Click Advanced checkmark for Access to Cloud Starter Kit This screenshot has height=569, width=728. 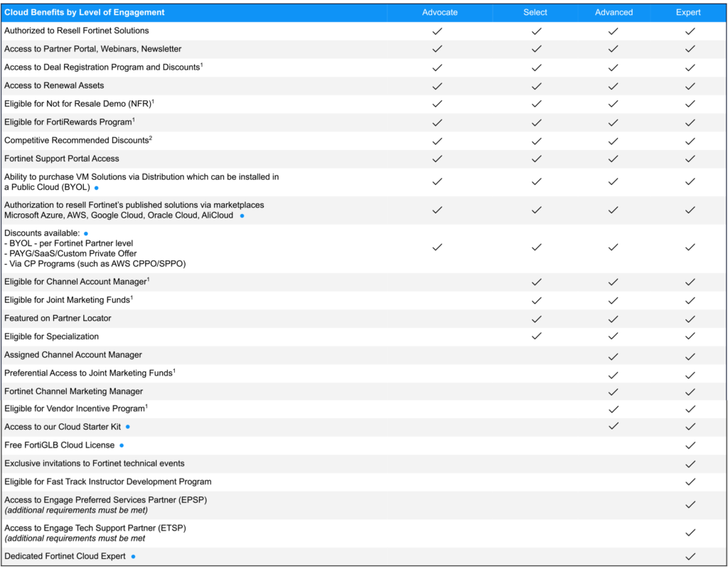pyautogui.click(x=614, y=425)
